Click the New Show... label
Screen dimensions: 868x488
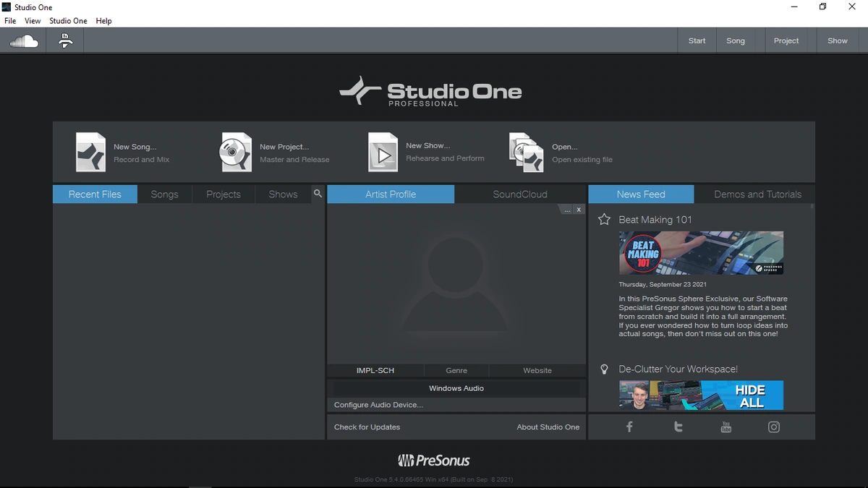(x=427, y=145)
